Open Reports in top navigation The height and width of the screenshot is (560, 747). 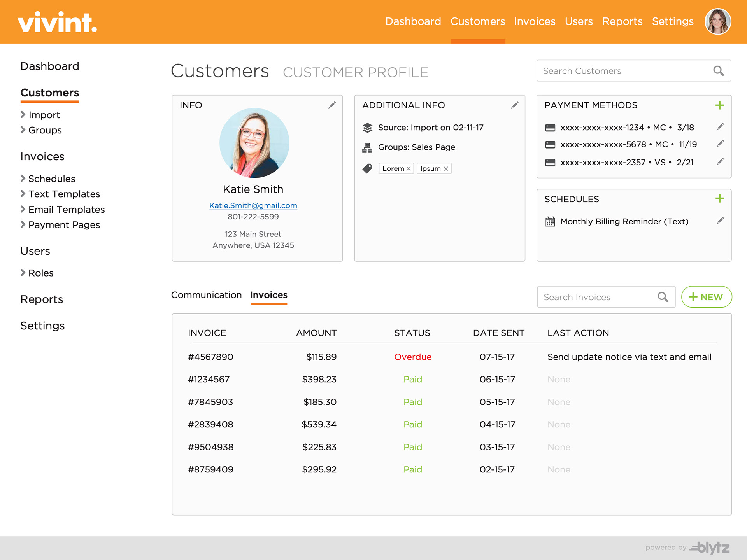coord(622,21)
